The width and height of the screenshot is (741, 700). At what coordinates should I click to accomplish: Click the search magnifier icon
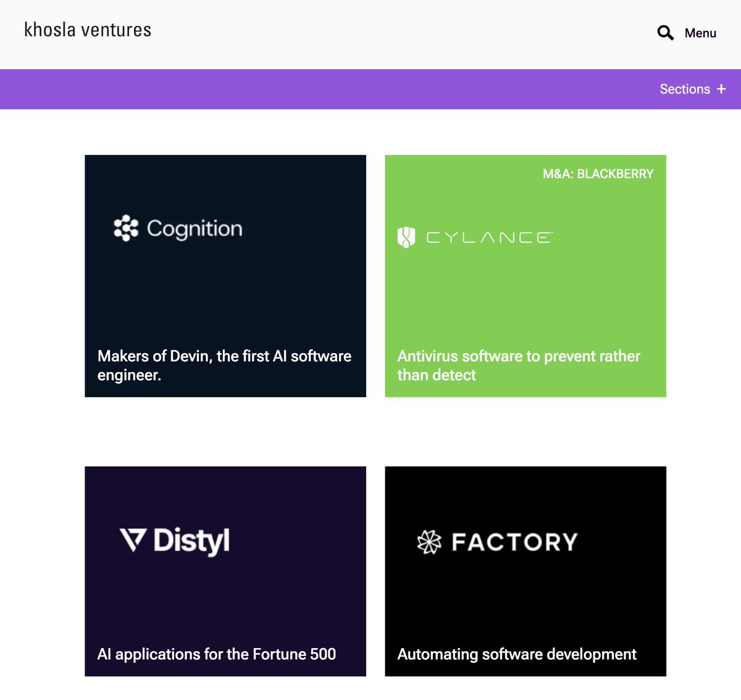tap(665, 33)
